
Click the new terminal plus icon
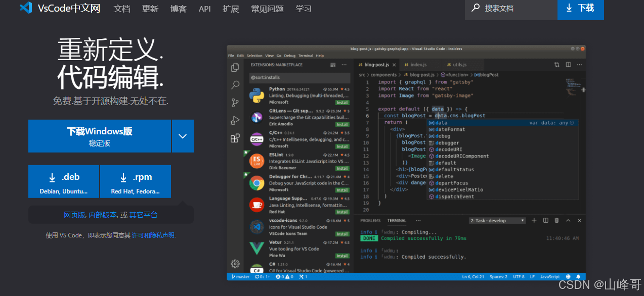(534, 220)
